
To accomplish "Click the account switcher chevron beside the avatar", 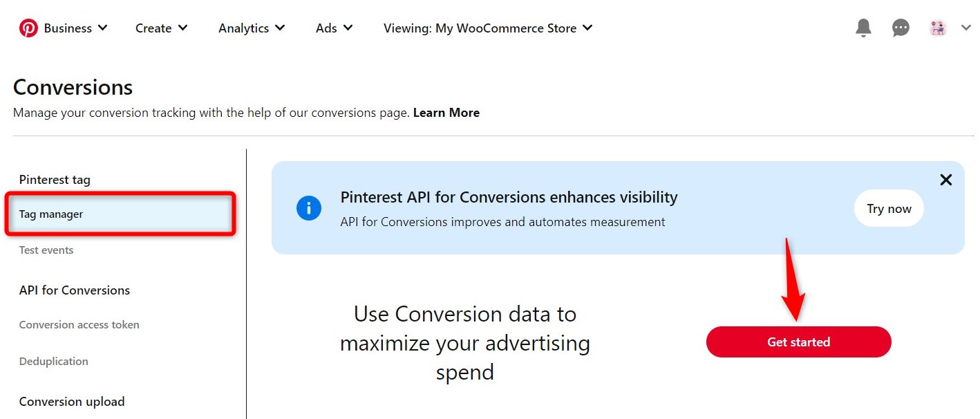I will coord(965,28).
